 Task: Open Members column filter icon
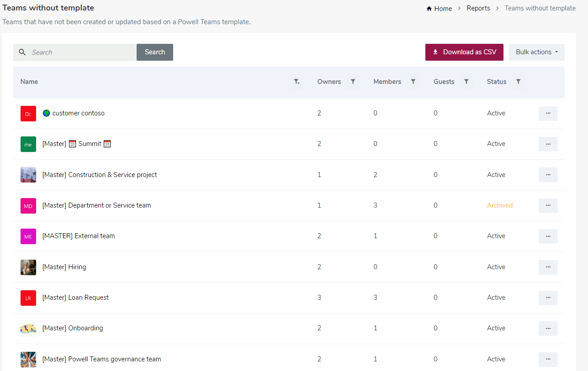click(x=413, y=82)
